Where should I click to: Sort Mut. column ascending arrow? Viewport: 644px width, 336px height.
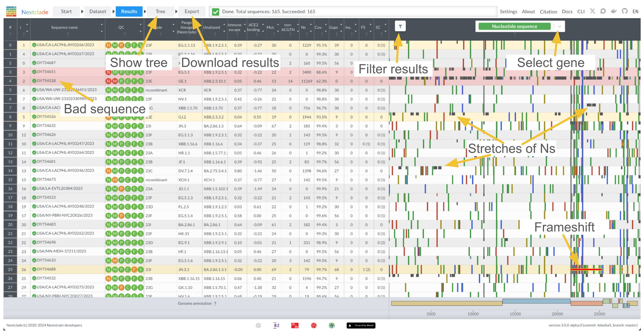click(278, 24)
